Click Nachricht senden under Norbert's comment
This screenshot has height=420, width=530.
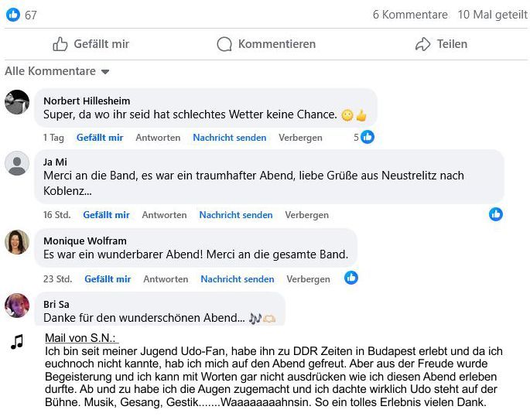pyautogui.click(x=229, y=138)
